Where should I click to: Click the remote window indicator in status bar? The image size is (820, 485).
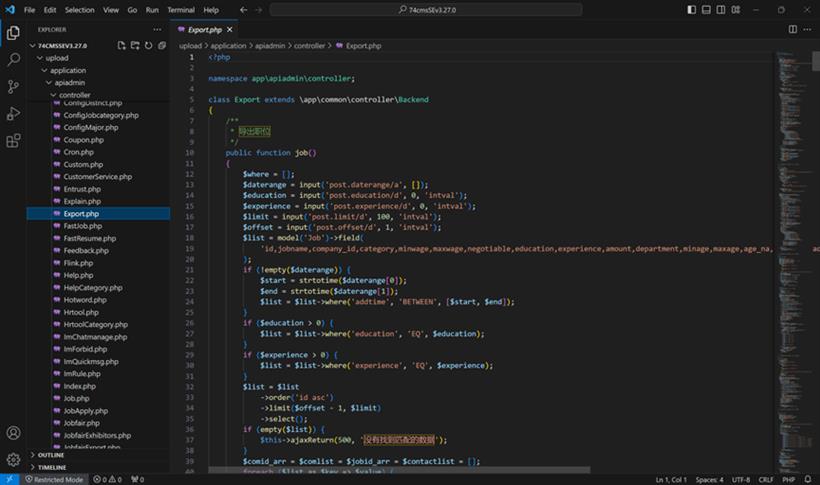point(9,479)
